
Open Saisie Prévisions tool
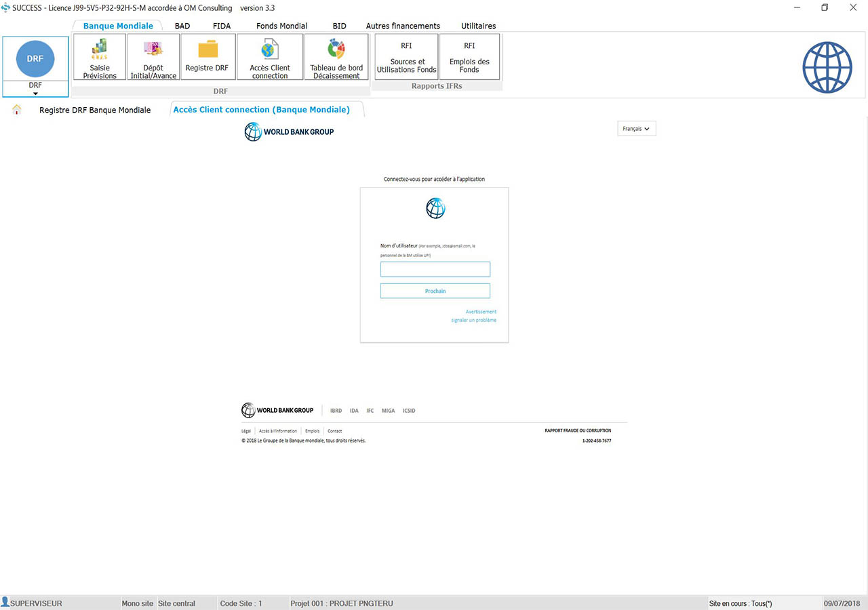100,58
